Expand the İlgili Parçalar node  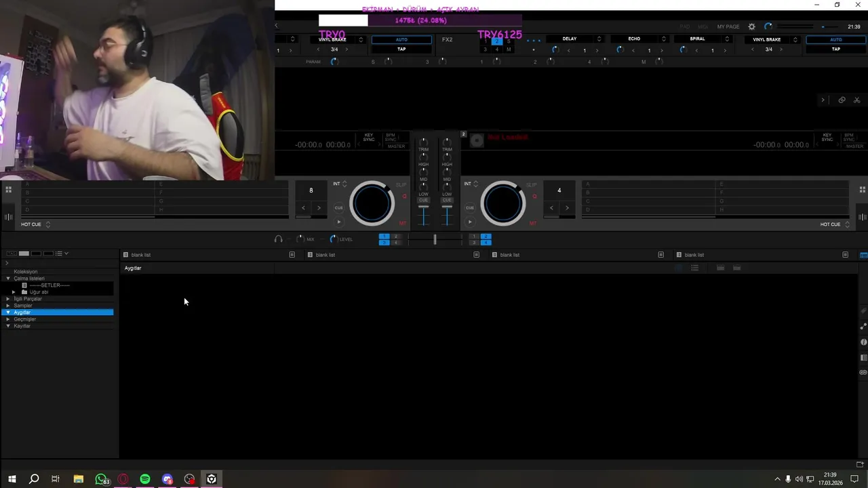pyautogui.click(x=8, y=299)
